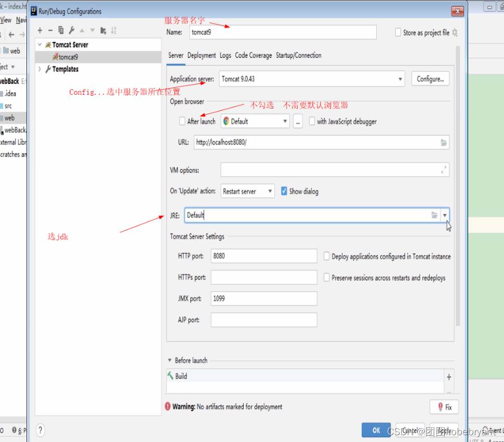Switch to Code Coverage tab
The image size is (504, 442).
tap(253, 55)
